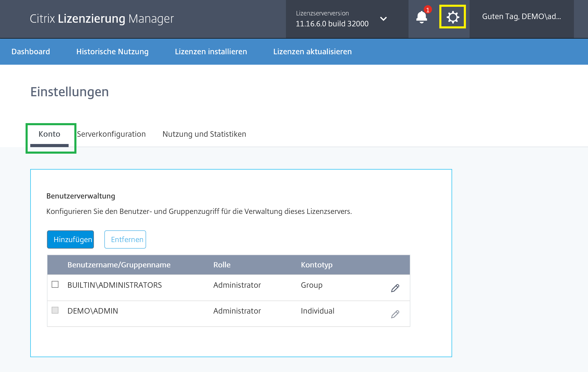Open the Nutzung und Statistiken tab

point(204,134)
